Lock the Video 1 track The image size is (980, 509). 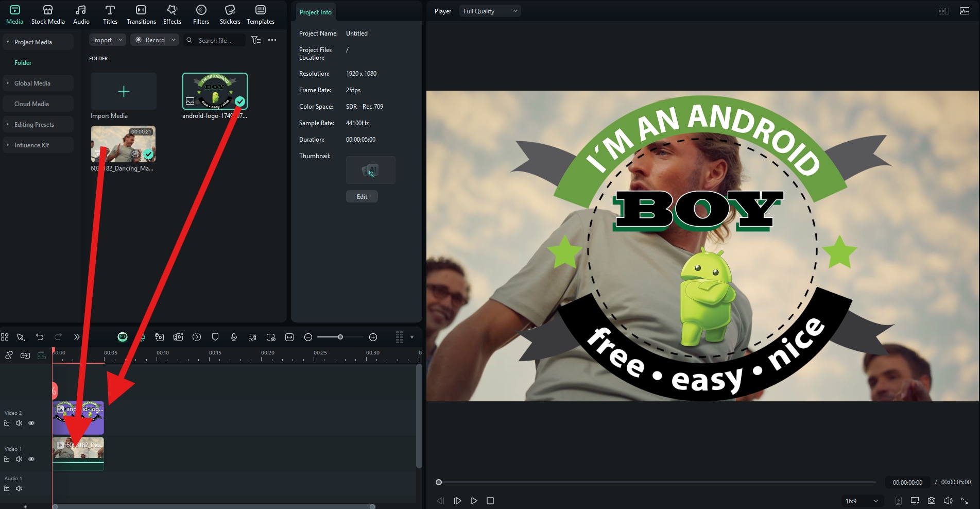[x=7, y=459]
